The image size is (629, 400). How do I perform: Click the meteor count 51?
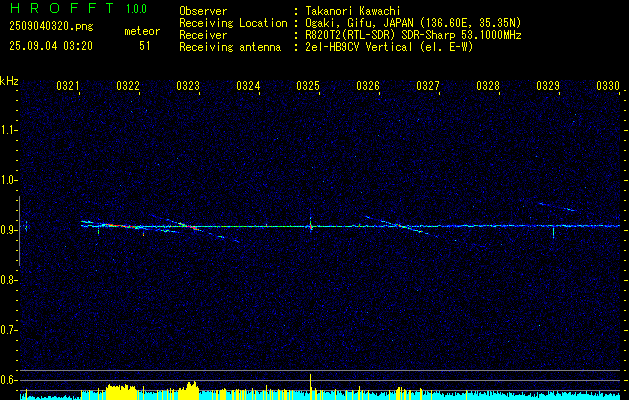point(145,46)
